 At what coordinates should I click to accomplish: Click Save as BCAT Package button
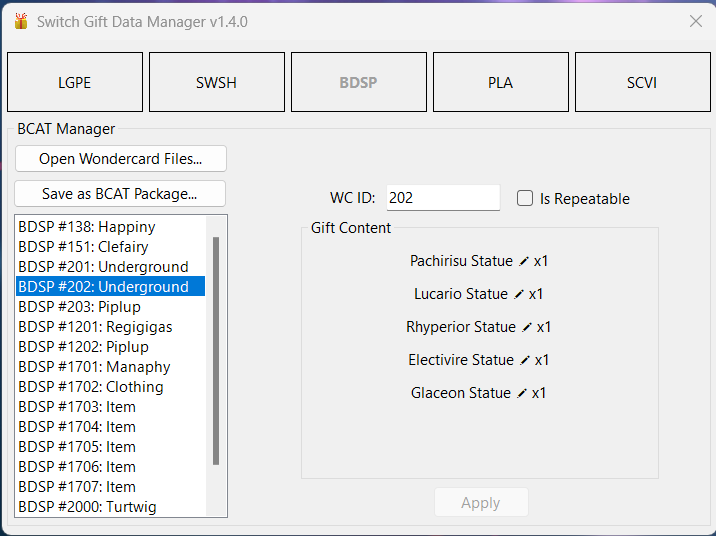tap(120, 194)
